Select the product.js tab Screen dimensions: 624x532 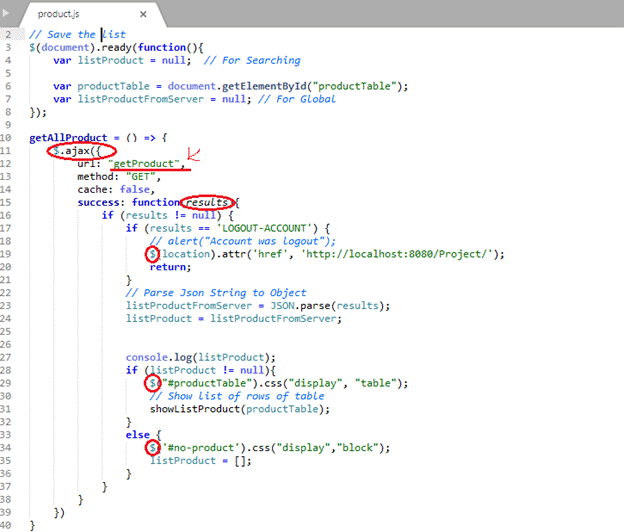click(92, 14)
